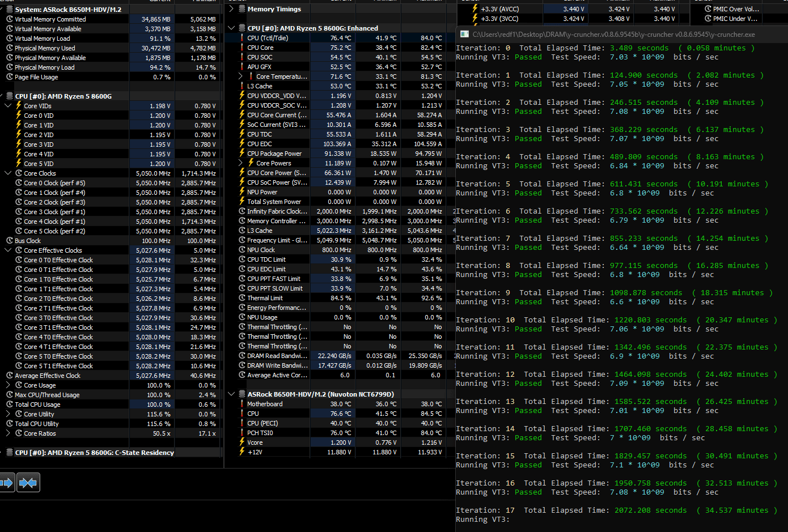Select the Average Effective Clock row label
This screenshot has width=788, height=532.
point(48,376)
